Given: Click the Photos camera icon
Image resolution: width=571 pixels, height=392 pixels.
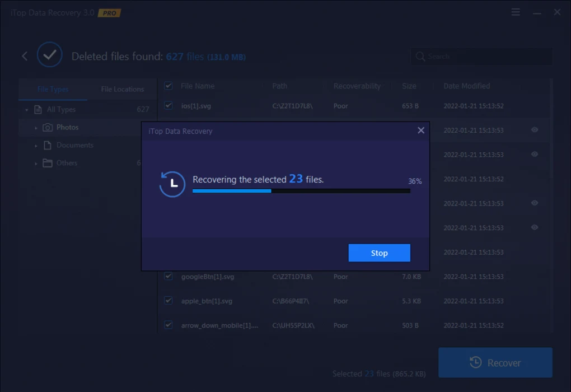Looking at the screenshot, I should [48, 128].
